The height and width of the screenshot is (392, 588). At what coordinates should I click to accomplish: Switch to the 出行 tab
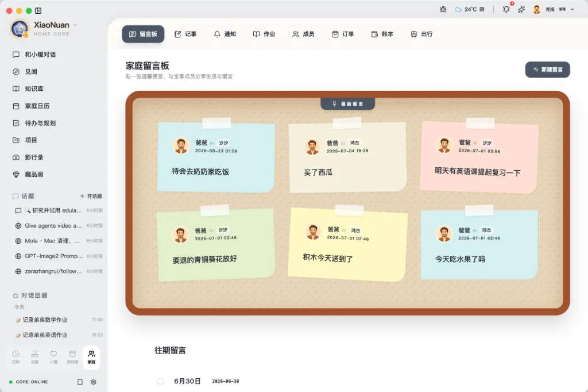(421, 34)
